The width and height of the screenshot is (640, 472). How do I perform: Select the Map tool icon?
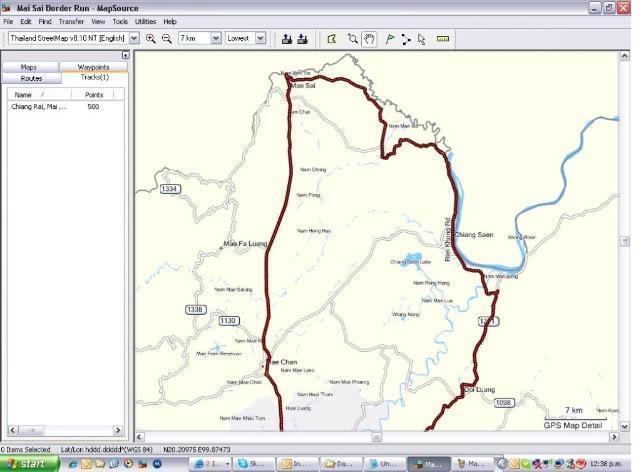coord(332,39)
